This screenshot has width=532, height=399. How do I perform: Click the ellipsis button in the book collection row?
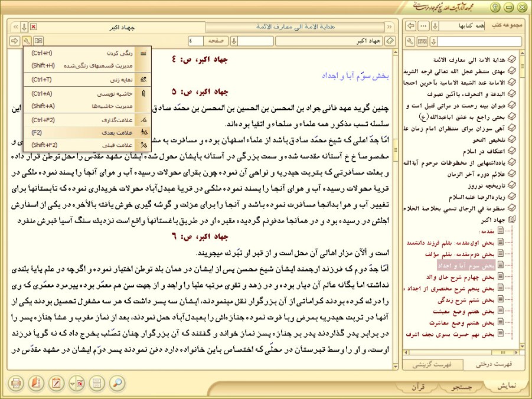(x=424, y=26)
